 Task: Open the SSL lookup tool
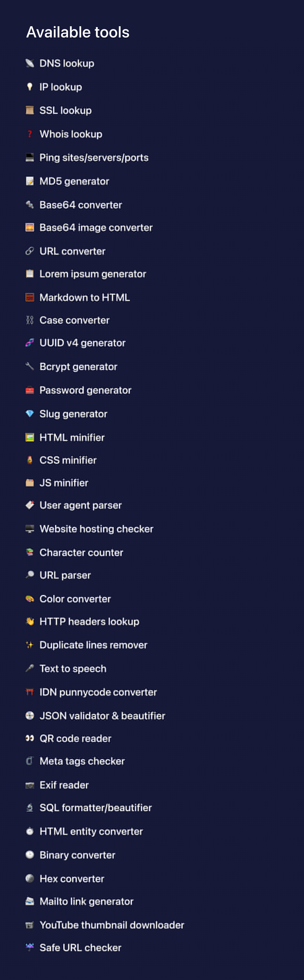click(x=65, y=110)
